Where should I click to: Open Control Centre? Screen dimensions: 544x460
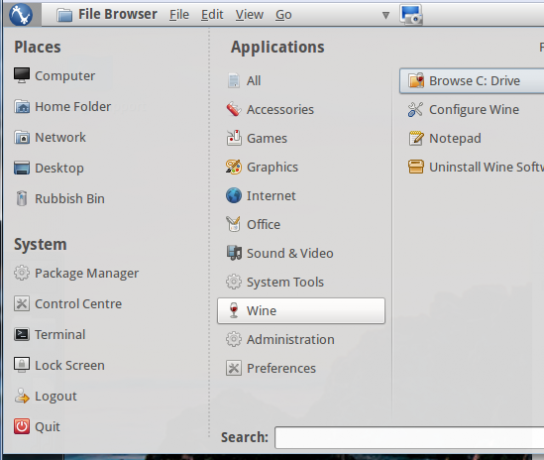pyautogui.click(x=68, y=304)
